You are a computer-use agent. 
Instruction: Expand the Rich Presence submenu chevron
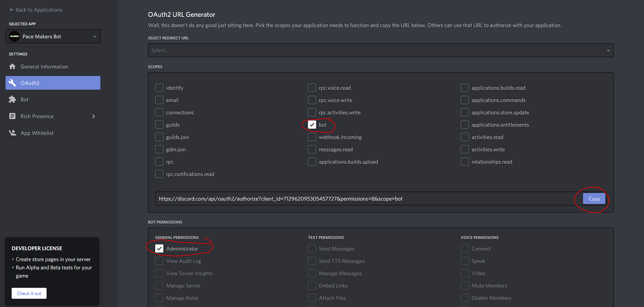pos(94,116)
